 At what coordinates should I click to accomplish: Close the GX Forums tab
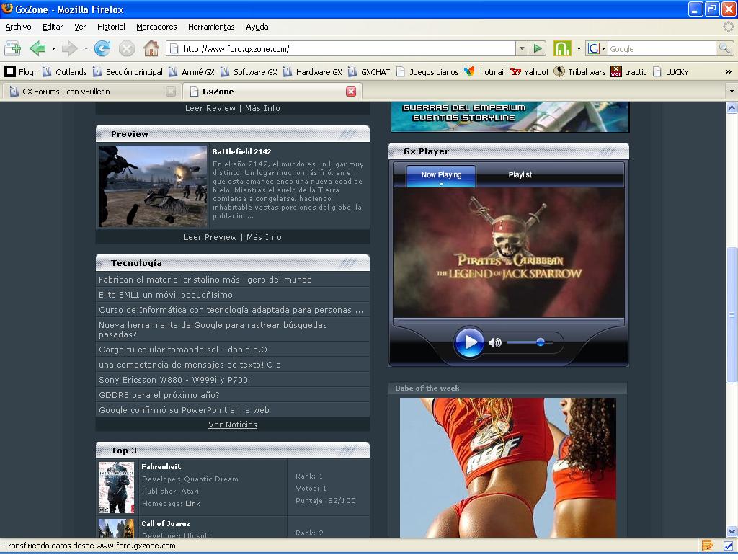(x=171, y=92)
